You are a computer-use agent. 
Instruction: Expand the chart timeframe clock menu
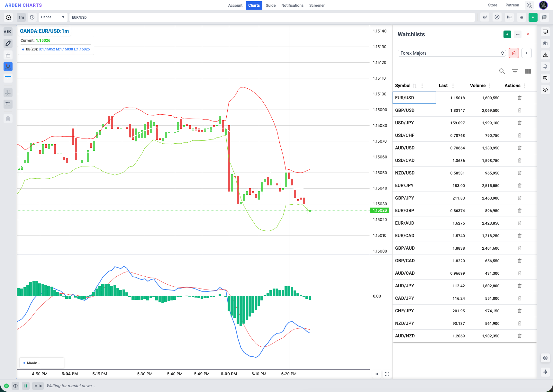coord(32,17)
